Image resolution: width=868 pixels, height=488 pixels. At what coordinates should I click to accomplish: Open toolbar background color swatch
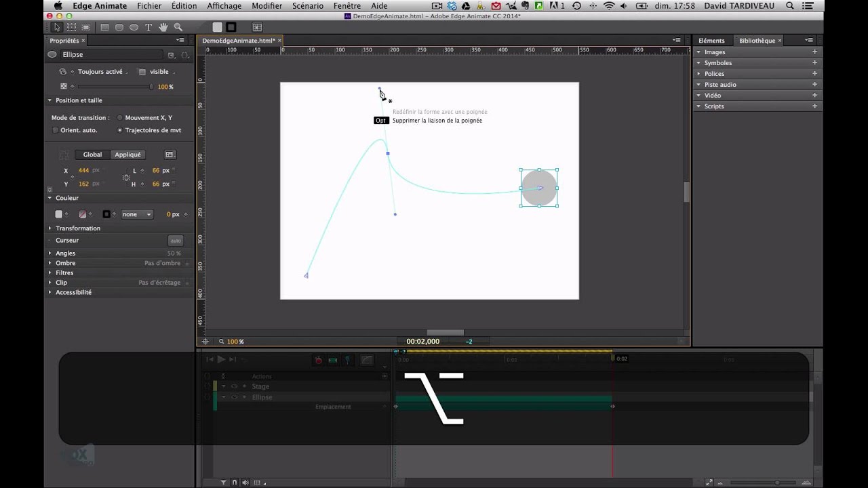point(217,27)
